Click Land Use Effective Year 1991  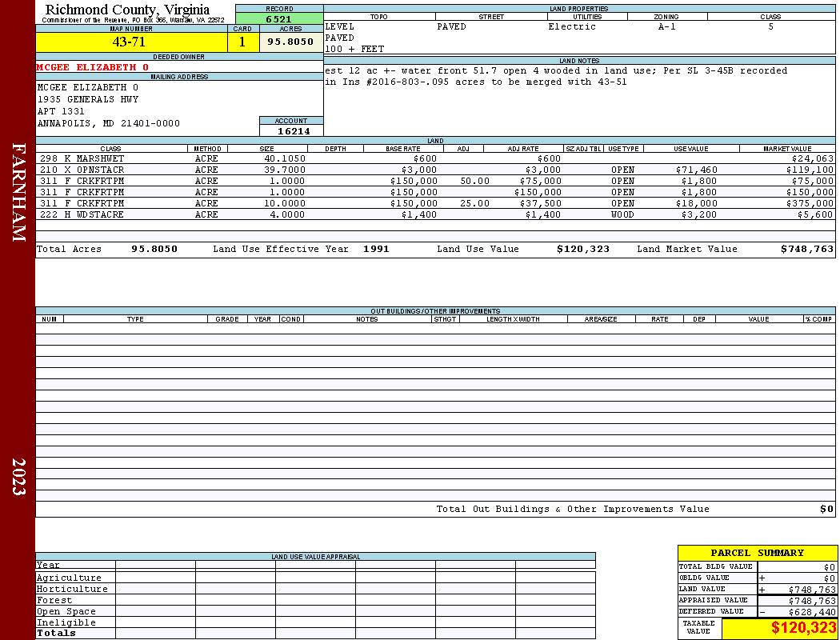coord(376,249)
